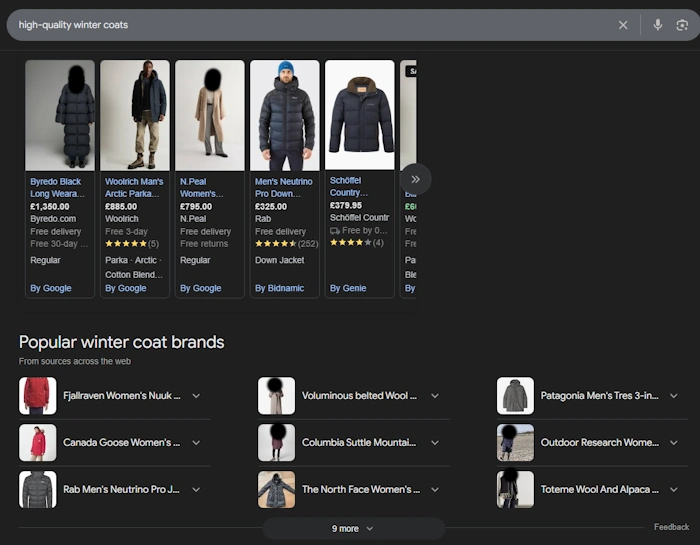Select Fjallraven red parka thumbnail
700x545 pixels.
pos(38,396)
